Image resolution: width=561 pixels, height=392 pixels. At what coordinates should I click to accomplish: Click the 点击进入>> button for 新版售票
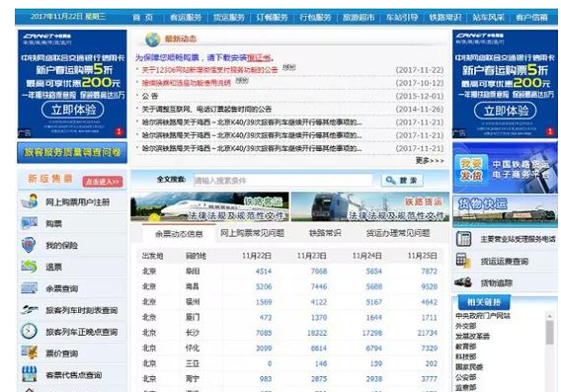point(103,182)
